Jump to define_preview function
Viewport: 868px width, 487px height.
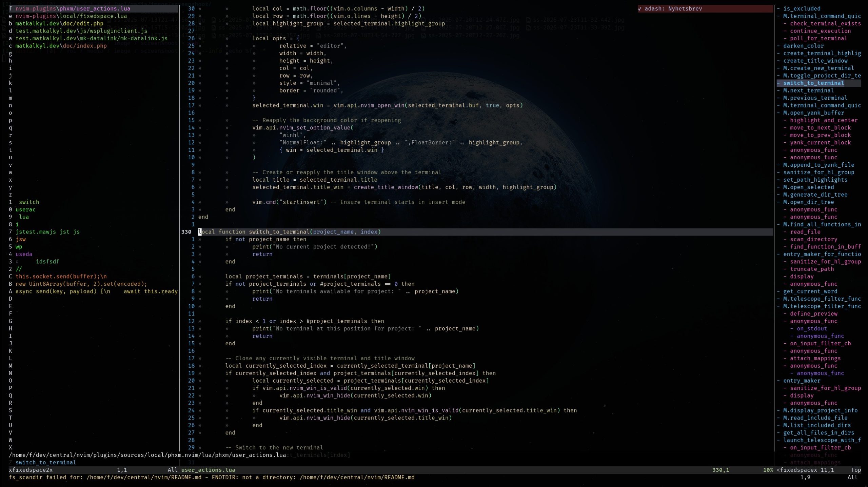pyautogui.click(x=813, y=314)
